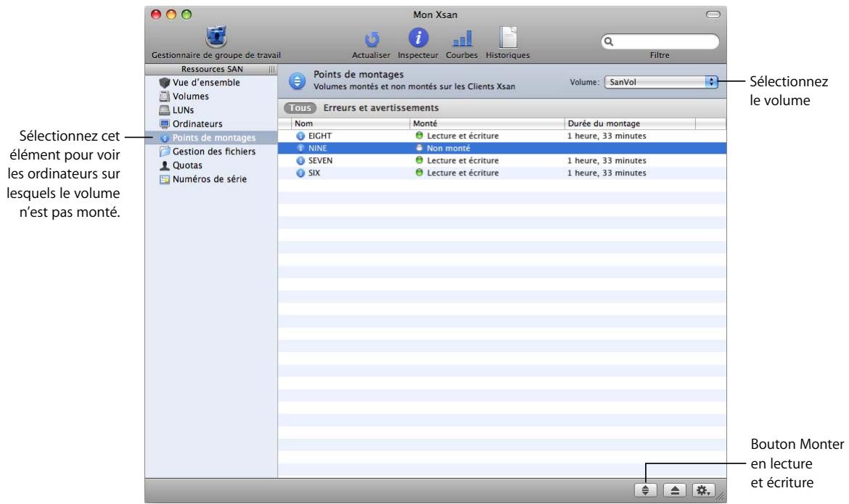The width and height of the screenshot is (849, 504).
Task: Sort by the Monté column header
Action: click(487, 123)
